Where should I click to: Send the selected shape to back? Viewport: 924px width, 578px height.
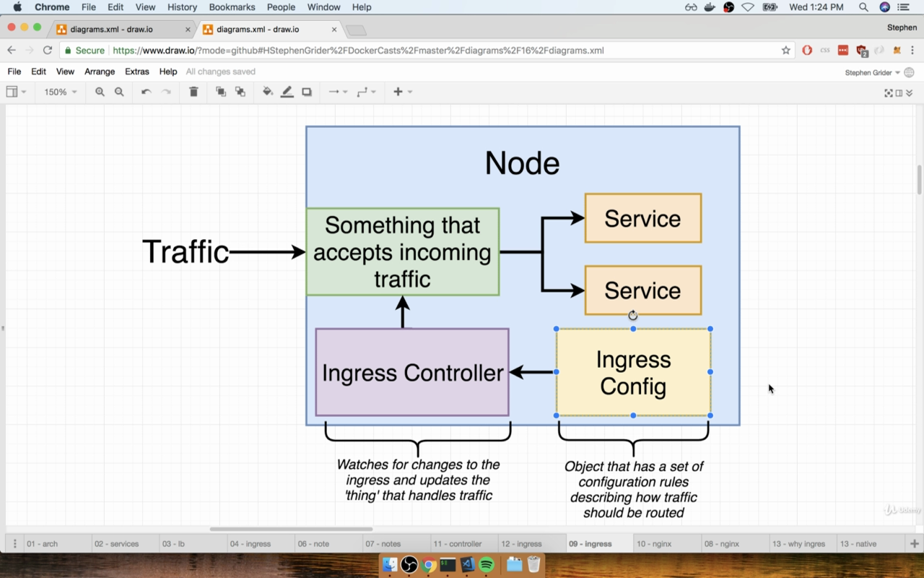240,92
